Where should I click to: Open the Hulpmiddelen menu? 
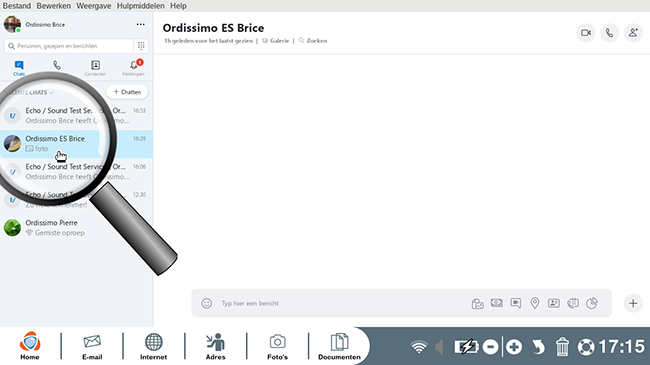pos(141,6)
